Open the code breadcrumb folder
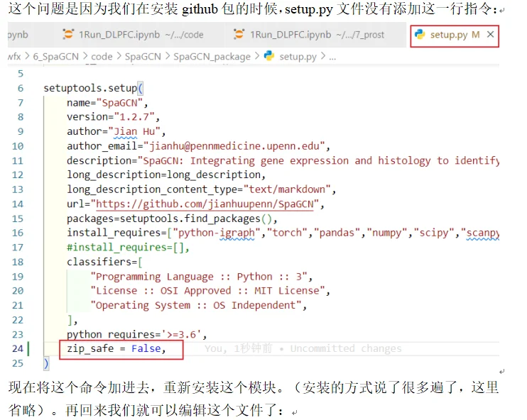 [102, 57]
